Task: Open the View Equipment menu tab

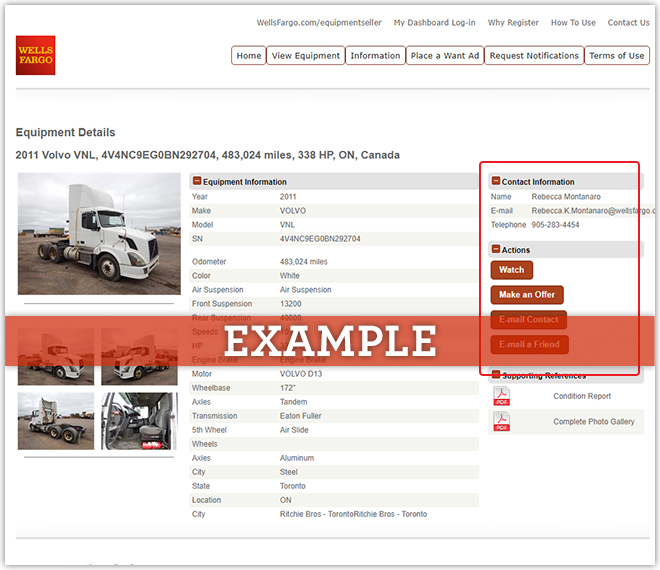Action: point(306,56)
